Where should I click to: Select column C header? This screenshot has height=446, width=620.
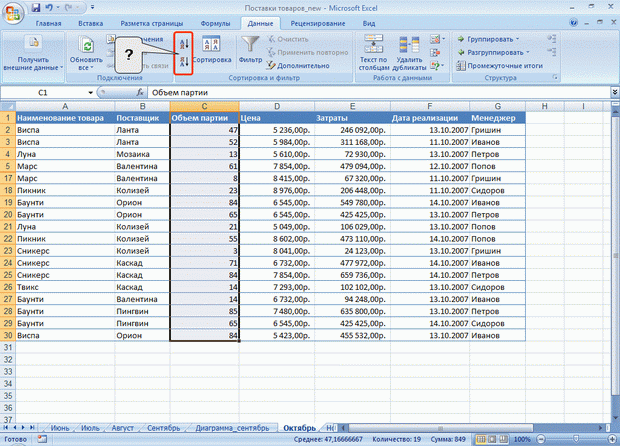point(204,106)
